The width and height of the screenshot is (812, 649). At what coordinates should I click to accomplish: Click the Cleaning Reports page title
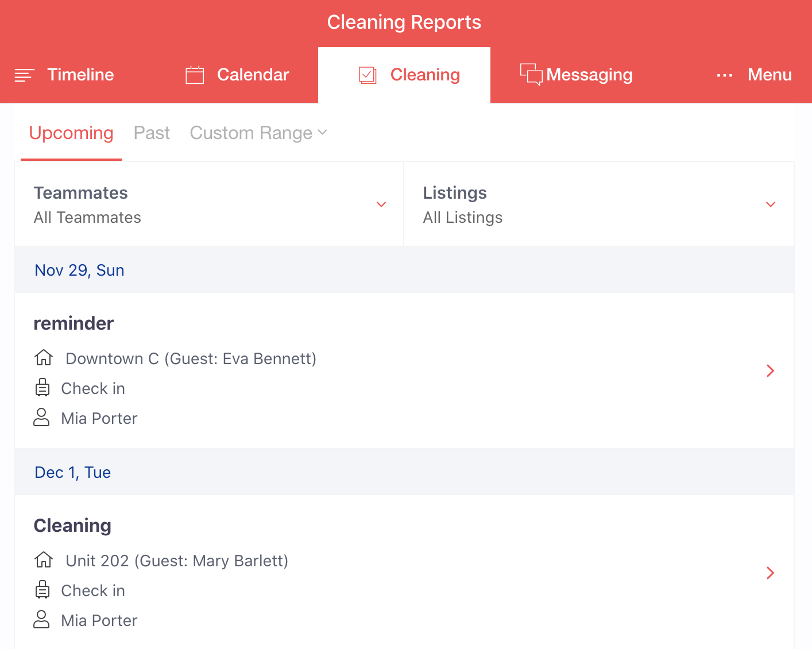pyautogui.click(x=404, y=22)
